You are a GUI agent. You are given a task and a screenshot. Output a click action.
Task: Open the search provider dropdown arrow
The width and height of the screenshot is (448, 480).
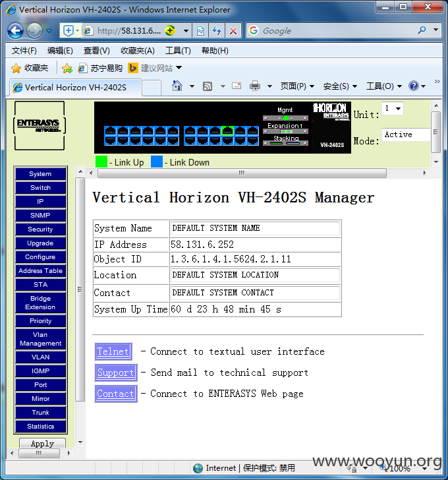pyautogui.click(x=435, y=30)
